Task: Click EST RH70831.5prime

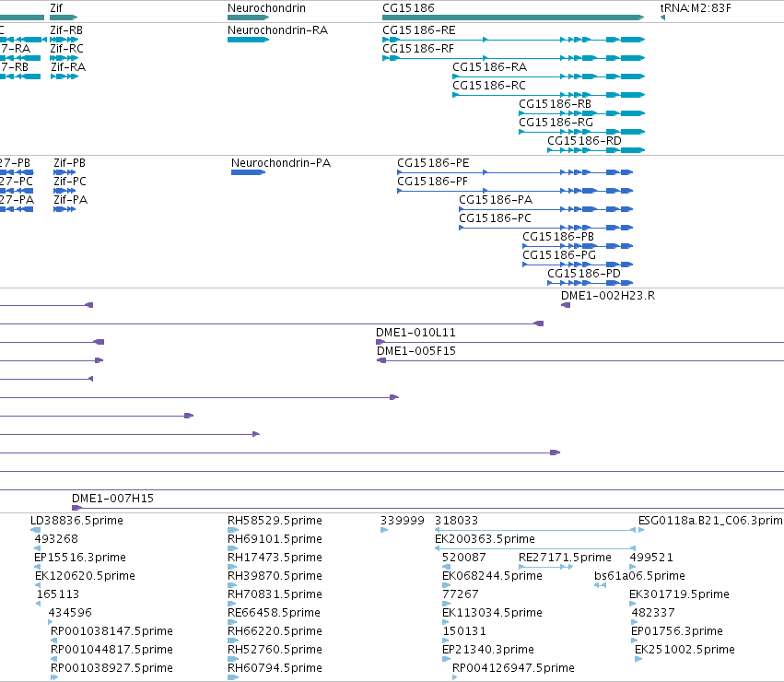Action: [275, 594]
